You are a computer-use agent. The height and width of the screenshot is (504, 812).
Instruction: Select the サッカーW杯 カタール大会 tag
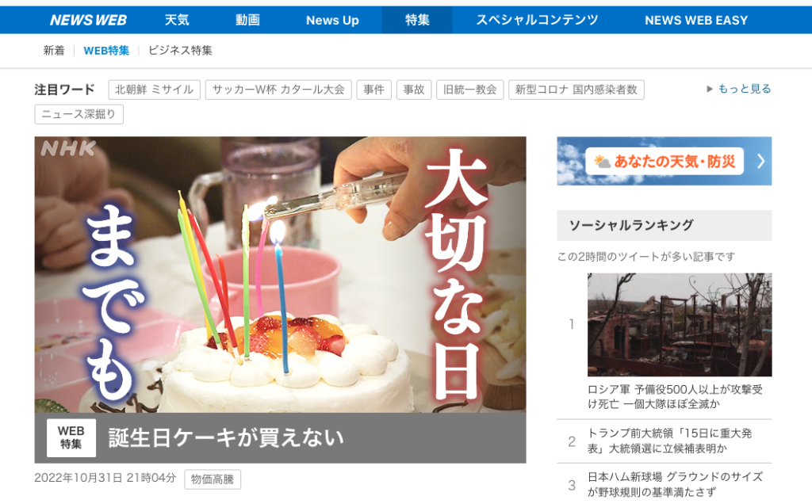point(278,90)
